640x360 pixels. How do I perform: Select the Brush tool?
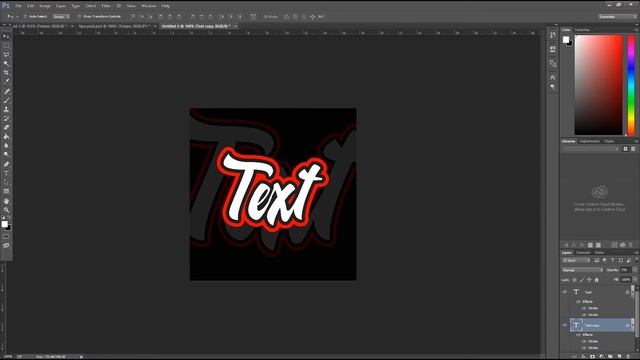coord(6,100)
